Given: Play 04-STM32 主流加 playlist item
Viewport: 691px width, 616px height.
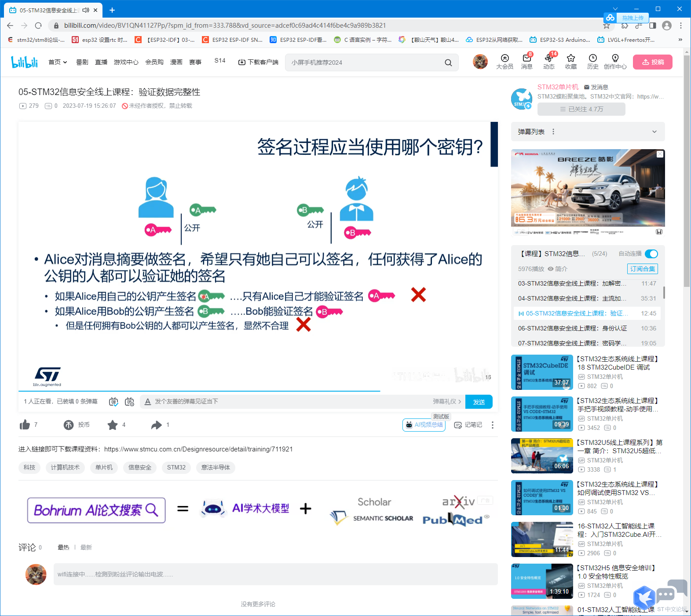Looking at the screenshot, I should (587, 298).
